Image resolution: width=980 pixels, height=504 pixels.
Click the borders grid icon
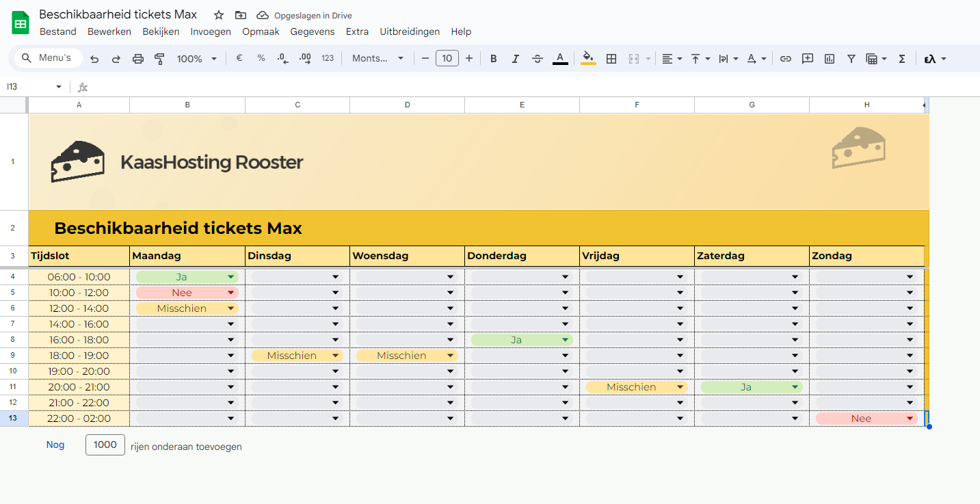(x=611, y=59)
